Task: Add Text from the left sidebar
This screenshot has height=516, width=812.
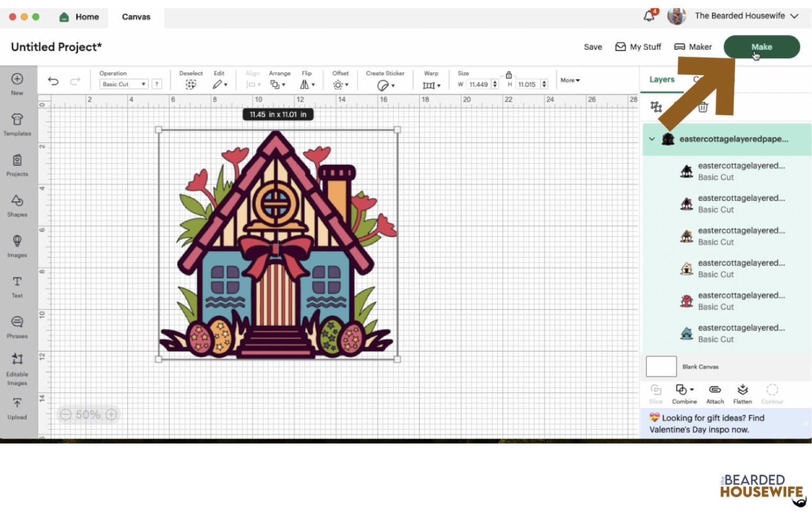Action: click(x=17, y=286)
